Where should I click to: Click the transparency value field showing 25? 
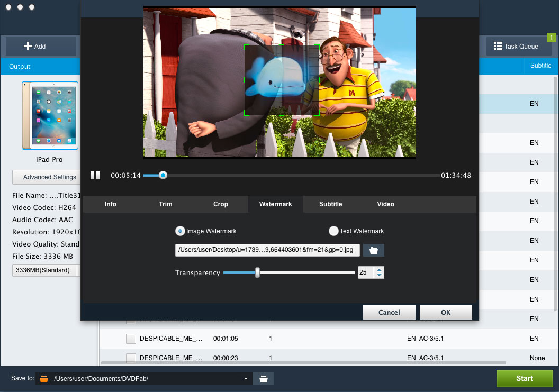366,272
